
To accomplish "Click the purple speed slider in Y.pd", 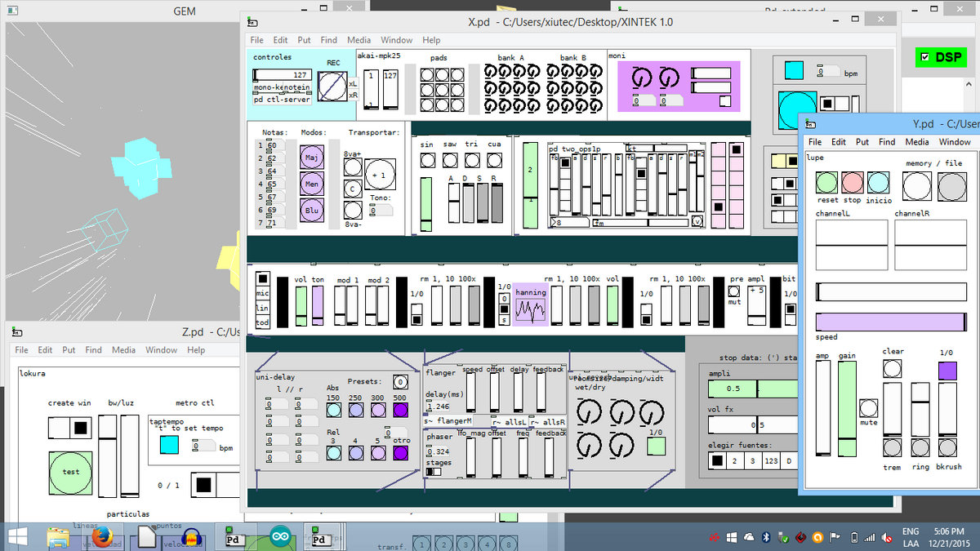I will pyautogui.click(x=890, y=322).
